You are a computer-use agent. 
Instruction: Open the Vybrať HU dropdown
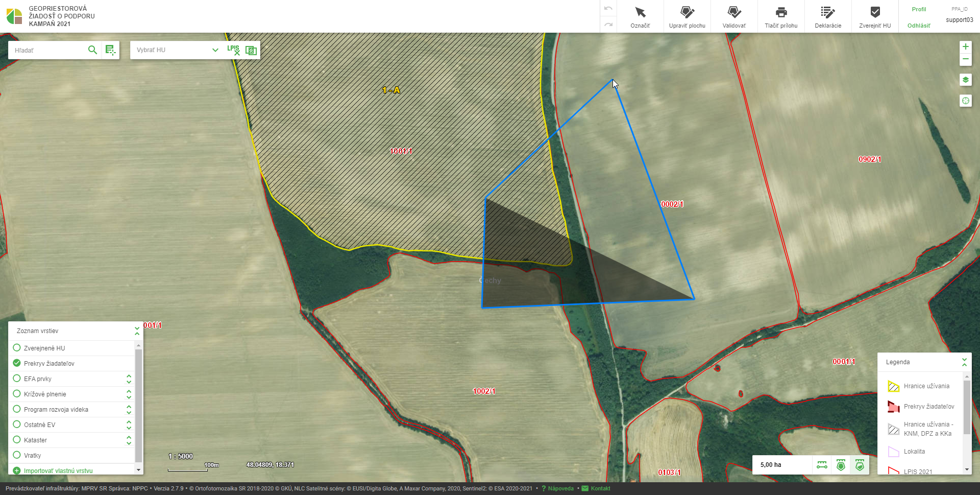(178, 50)
